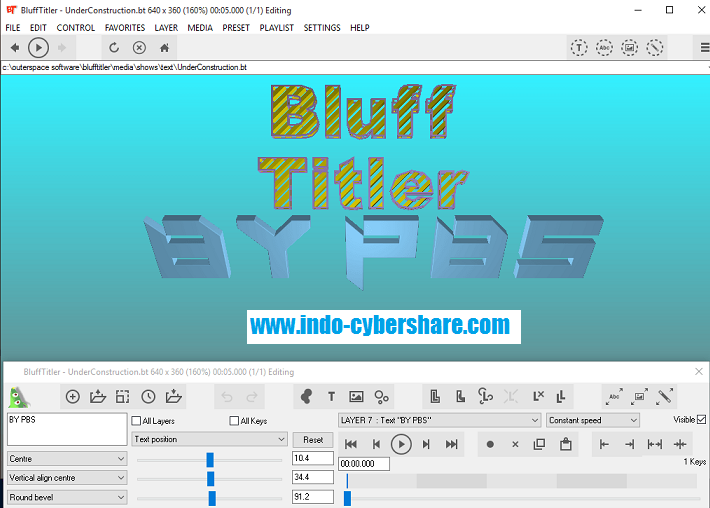Open the CONTROL menu

76,28
